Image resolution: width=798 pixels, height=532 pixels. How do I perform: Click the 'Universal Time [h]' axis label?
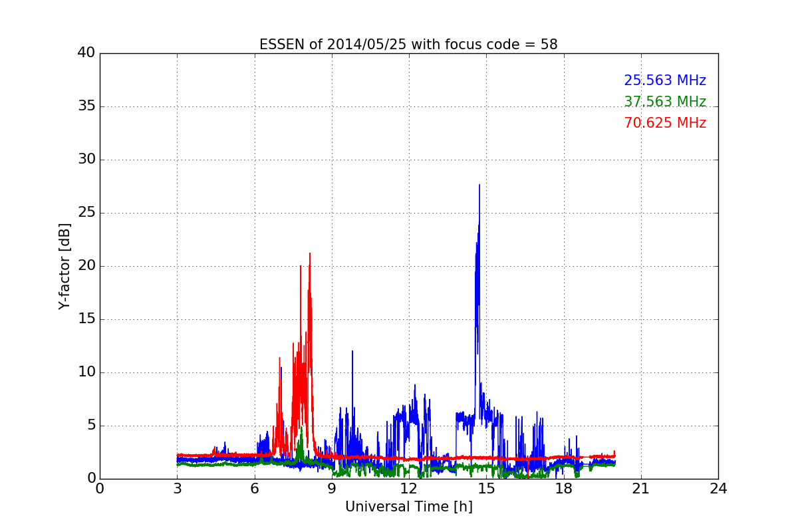click(x=409, y=507)
